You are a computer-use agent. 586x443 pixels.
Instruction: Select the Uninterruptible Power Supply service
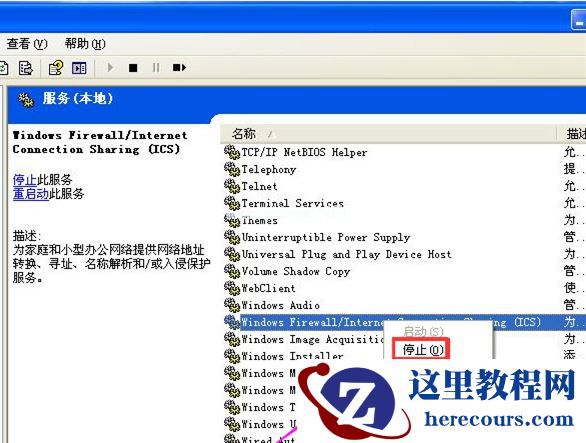tap(326, 237)
